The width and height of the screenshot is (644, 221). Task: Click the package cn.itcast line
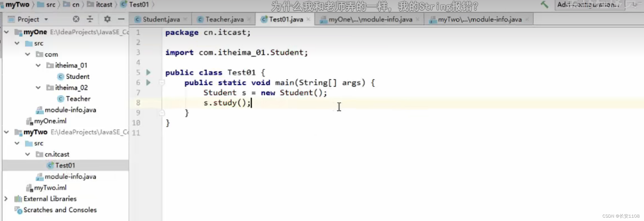tap(208, 32)
